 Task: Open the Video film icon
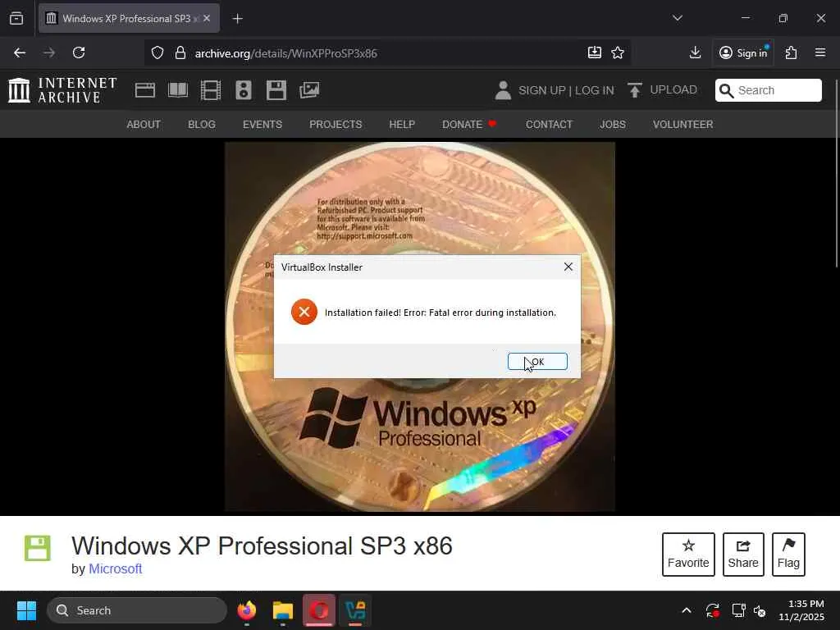point(211,90)
